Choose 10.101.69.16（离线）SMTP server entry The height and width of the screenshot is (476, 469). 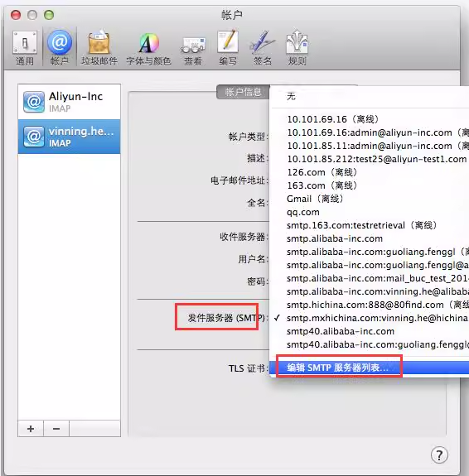coord(369,119)
